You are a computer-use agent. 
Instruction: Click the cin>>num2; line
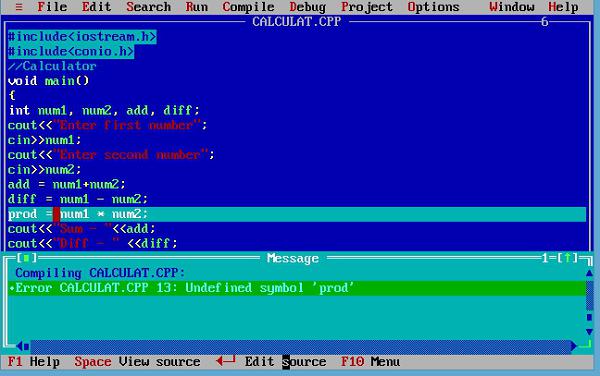pos(45,170)
